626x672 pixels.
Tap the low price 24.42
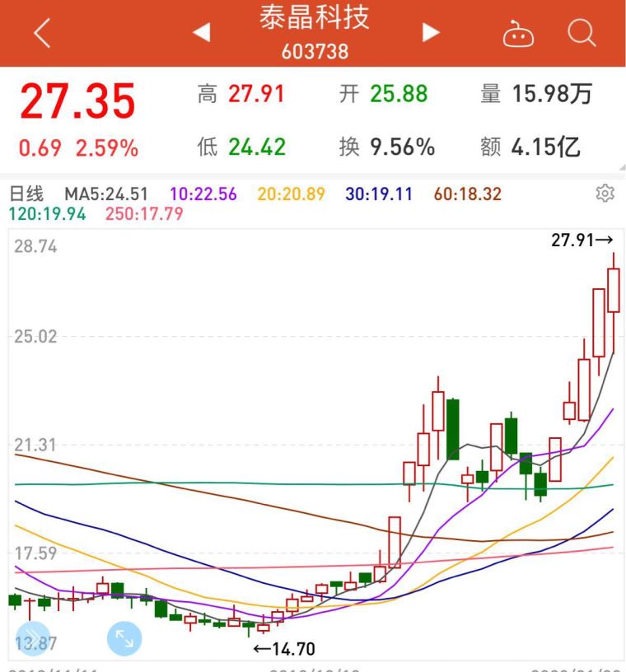(x=257, y=147)
